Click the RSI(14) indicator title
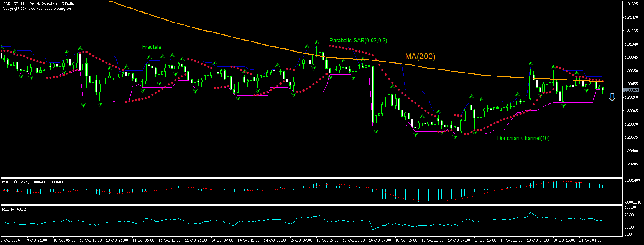 14,209
